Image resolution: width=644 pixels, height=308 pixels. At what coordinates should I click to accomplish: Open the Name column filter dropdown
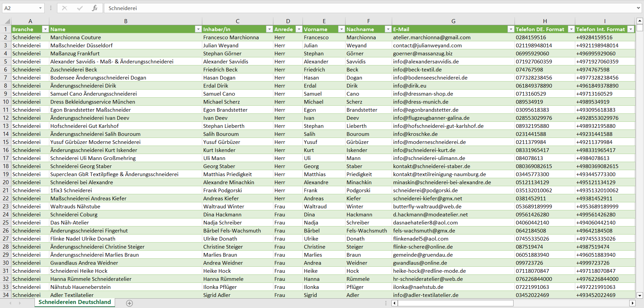198,29
